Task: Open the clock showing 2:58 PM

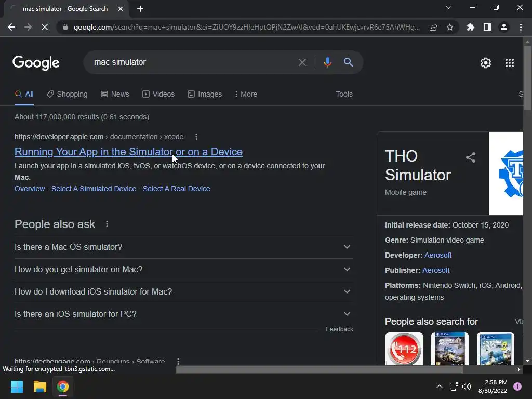Action: (493, 387)
